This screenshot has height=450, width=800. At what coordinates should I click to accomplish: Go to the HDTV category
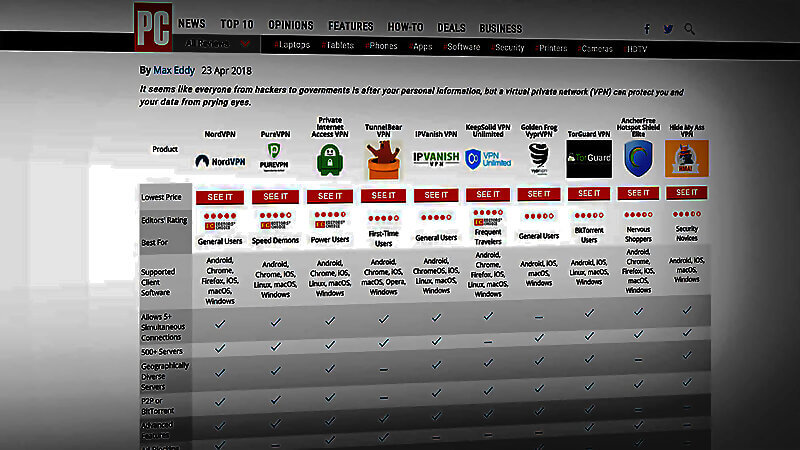pos(635,49)
